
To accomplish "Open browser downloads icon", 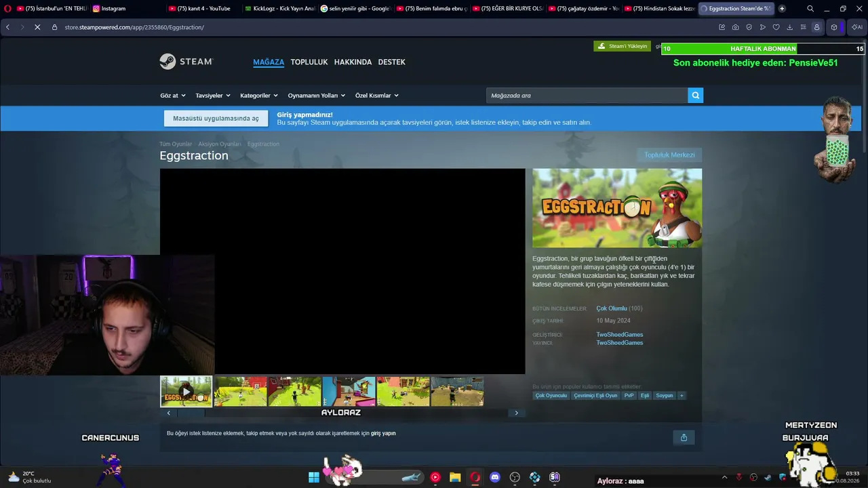I will pos(789,27).
